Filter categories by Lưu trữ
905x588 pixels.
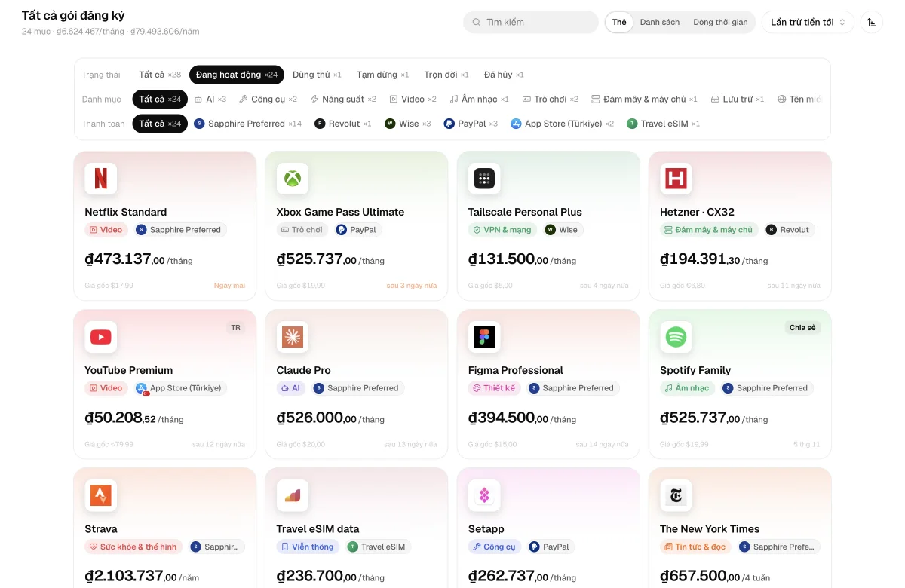[738, 99]
